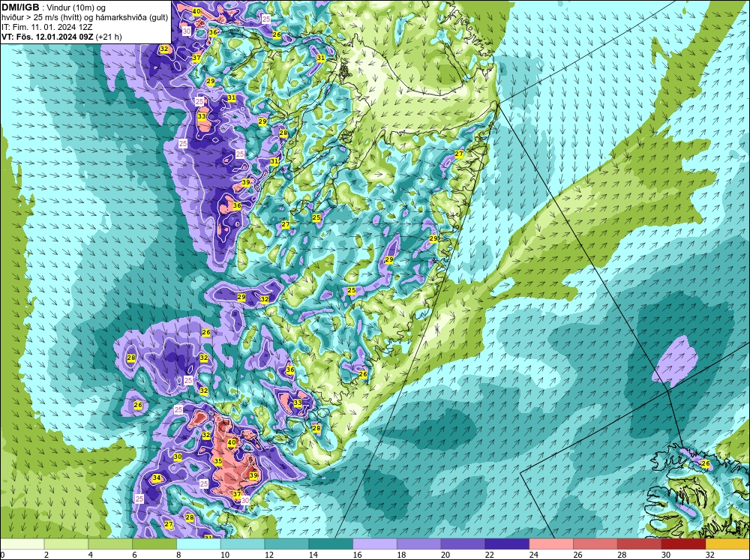Click the "(+21 h)" forecast offset text
The width and height of the screenshot is (750, 560).
point(109,37)
